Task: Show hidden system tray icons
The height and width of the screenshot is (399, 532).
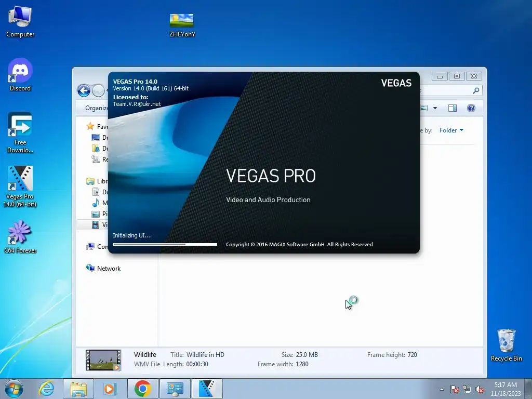Action: [442, 389]
